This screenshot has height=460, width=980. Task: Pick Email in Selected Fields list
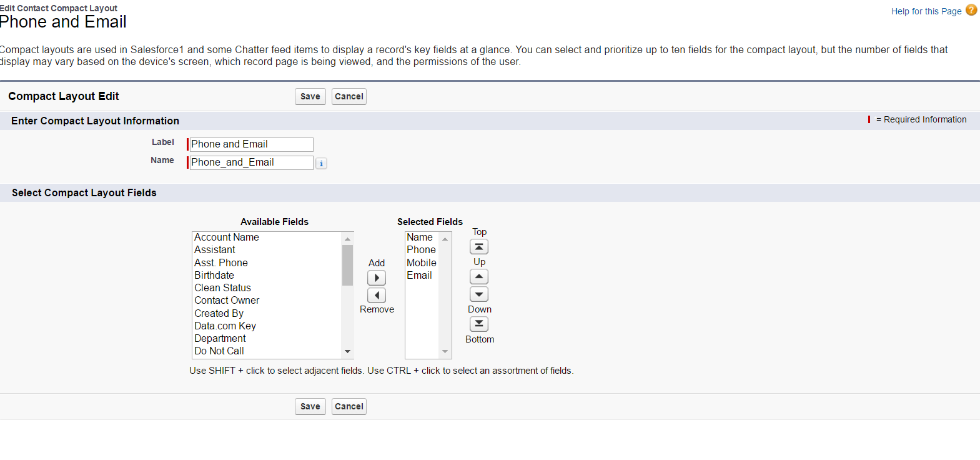coord(419,276)
